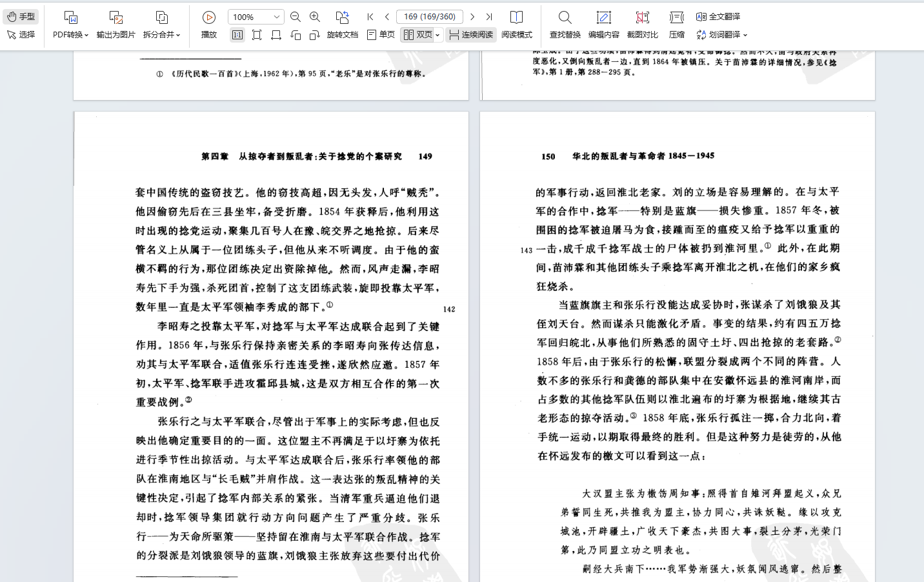Screen dimensions: 924x582
Task: Click 全文翻译 full-text translate
Action: coord(718,17)
